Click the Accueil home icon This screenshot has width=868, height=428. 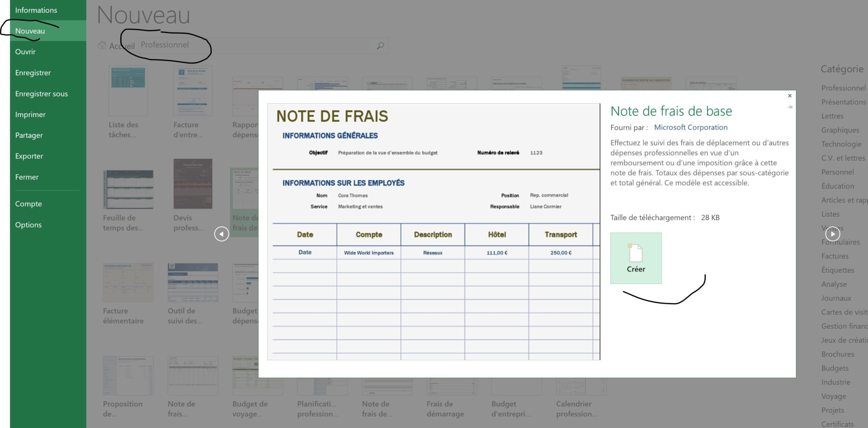[102, 45]
